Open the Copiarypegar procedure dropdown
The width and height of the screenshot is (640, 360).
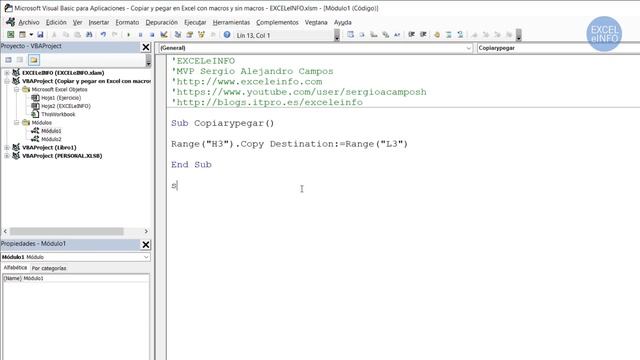558,48
